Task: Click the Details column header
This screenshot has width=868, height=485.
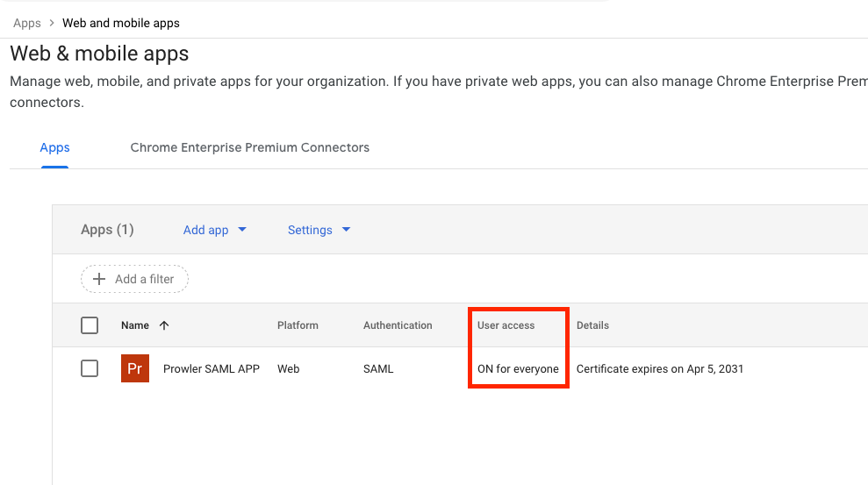Action: pyautogui.click(x=592, y=325)
